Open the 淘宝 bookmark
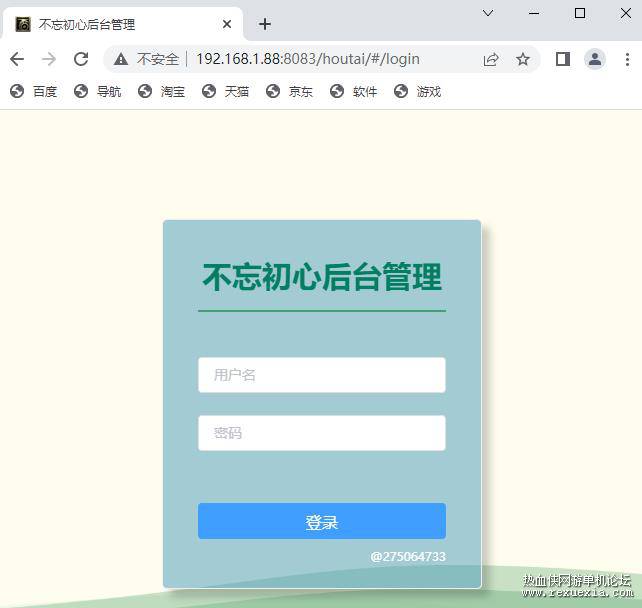 coord(161,91)
